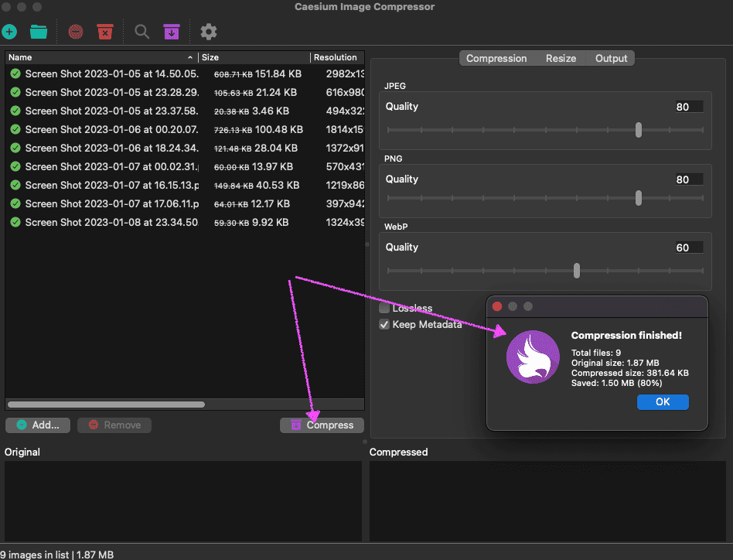Click the WebP Quality value field showing 60
The image size is (733, 560).
pos(687,248)
